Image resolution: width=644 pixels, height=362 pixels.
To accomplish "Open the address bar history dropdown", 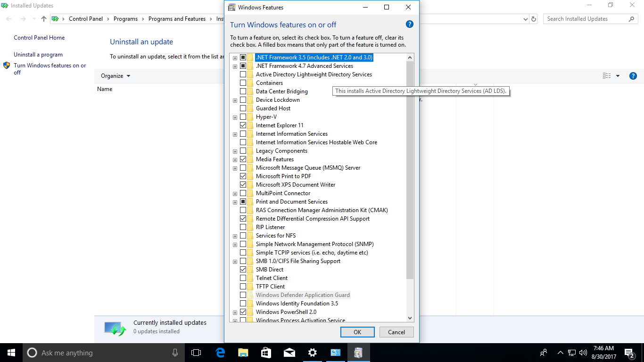I will click(x=526, y=19).
